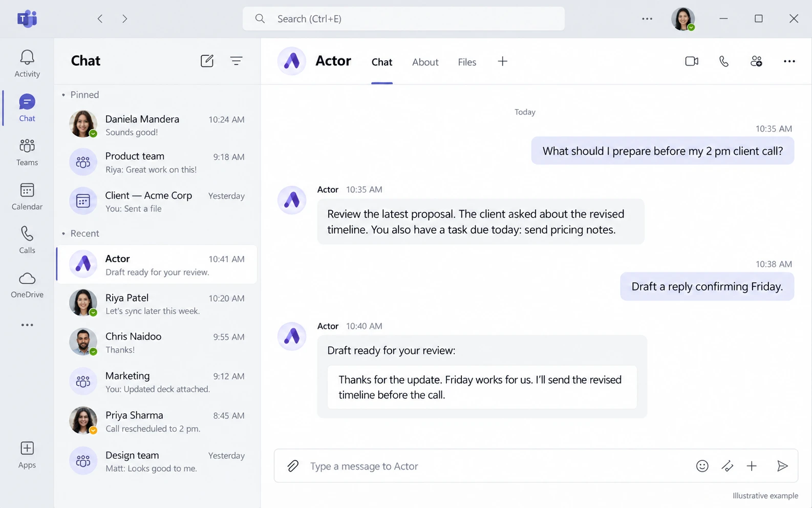The height and width of the screenshot is (508, 812).
Task: Click the Search box at top
Action: click(x=403, y=19)
